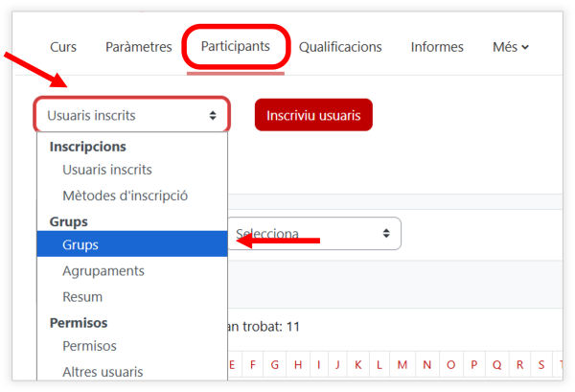Open the Usuaris inscrits dropdown
The width and height of the screenshot is (575, 392).
[x=132, y=115]
